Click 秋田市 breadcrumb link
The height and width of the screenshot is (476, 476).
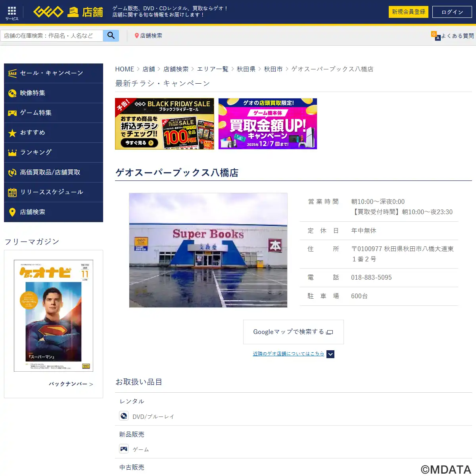pos(273,69)
